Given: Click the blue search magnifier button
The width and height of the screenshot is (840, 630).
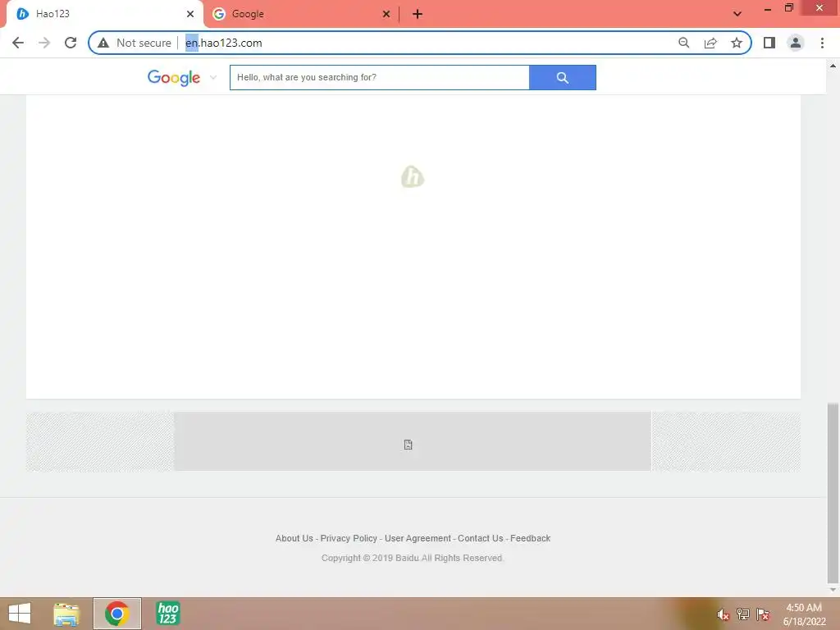Looking at the screenshot, I should [x=563, y=78].
